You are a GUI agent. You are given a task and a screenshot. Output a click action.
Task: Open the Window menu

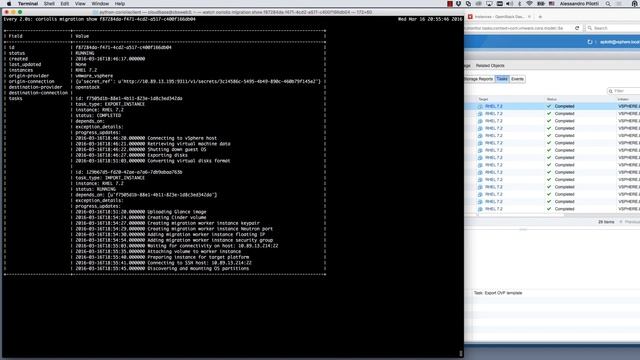click(x=100, y=4)
